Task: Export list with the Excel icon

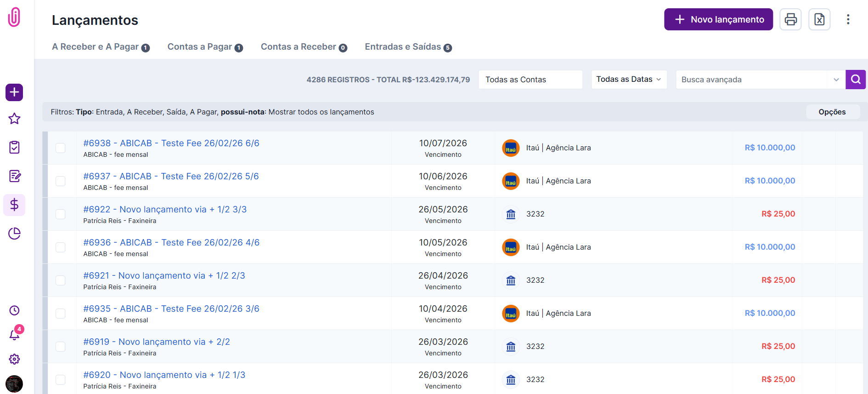Action: 819,19
